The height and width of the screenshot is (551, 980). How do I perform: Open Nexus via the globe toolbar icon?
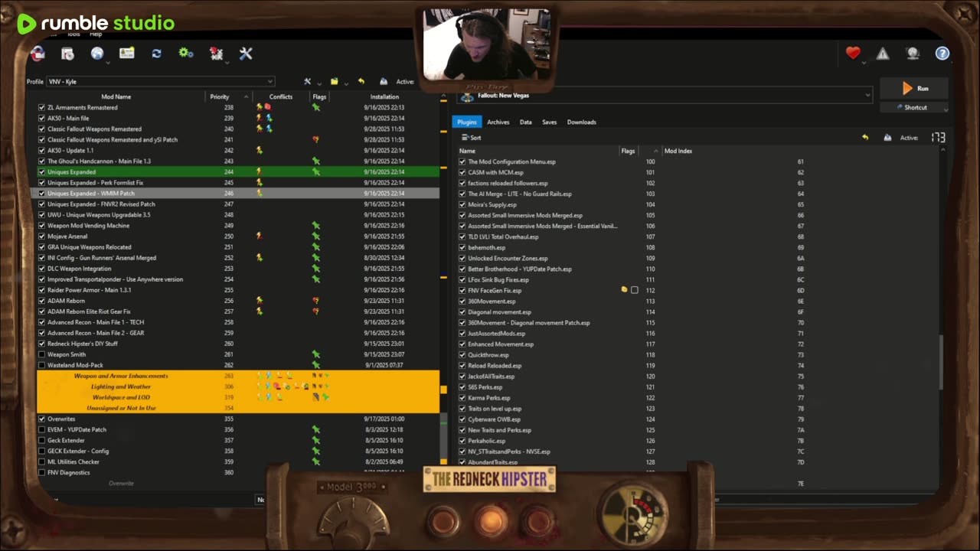click(x=97, y=54)
